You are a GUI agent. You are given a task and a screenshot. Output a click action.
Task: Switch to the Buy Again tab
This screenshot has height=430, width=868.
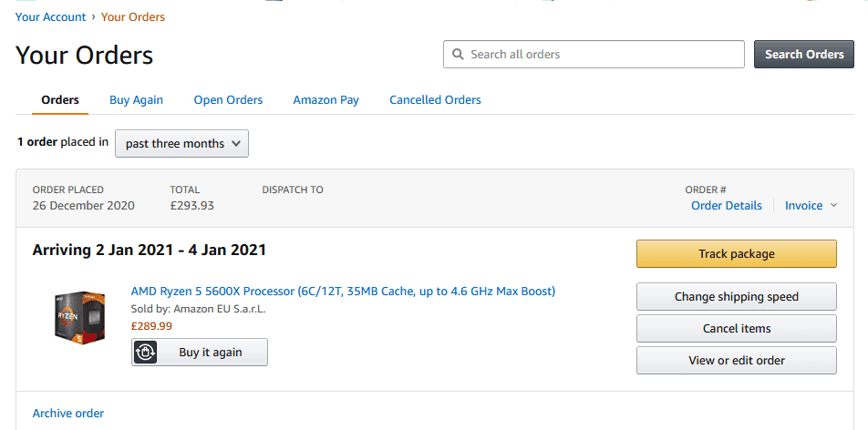[x=136, y=100]
